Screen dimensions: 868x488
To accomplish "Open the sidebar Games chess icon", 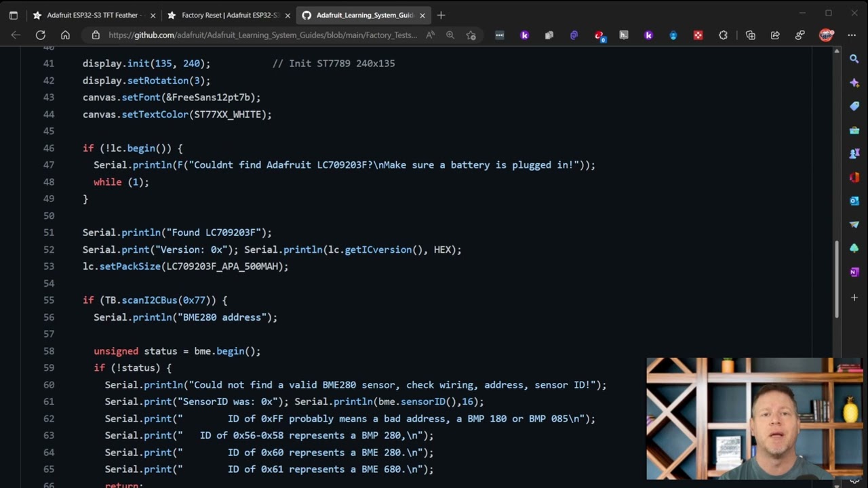I will pyautogui.click(x=854, y=154).
